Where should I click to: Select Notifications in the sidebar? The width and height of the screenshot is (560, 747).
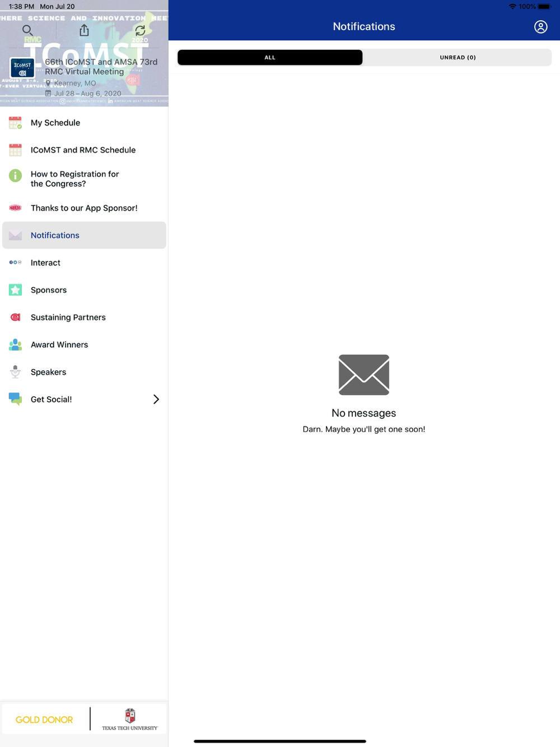(x=84, y=235)
